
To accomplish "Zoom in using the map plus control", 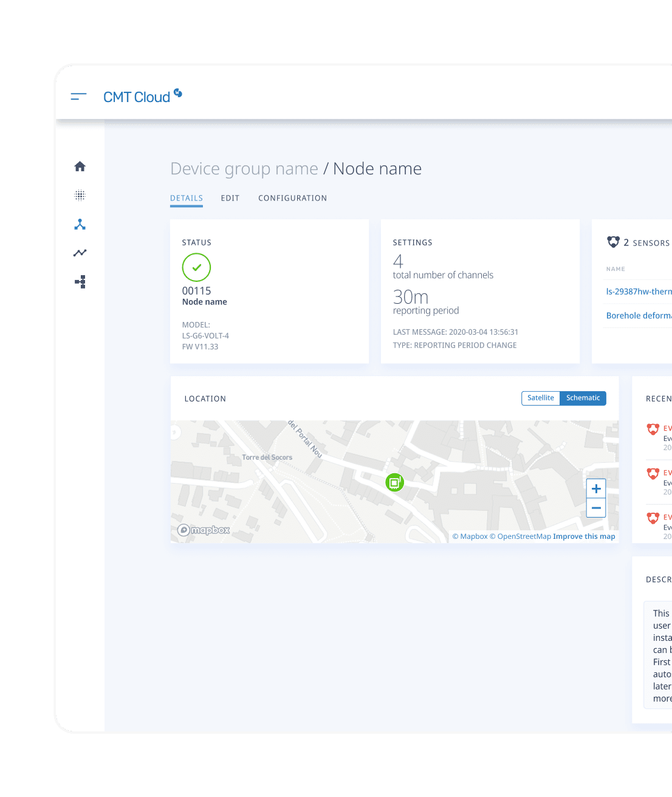I will tap(596, 488).
